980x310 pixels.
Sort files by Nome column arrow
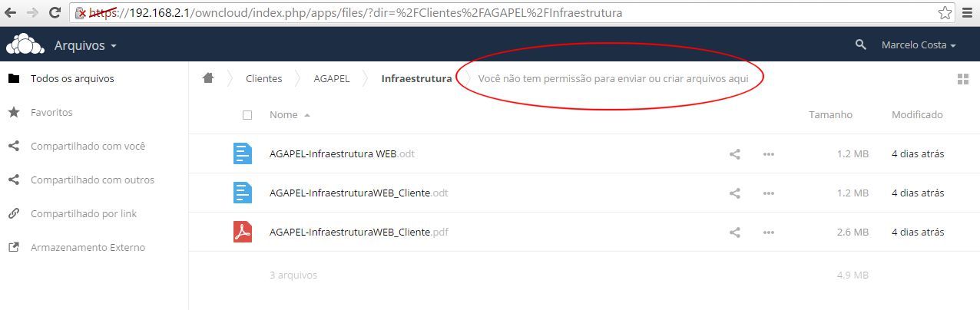click(x=307, y=115)
